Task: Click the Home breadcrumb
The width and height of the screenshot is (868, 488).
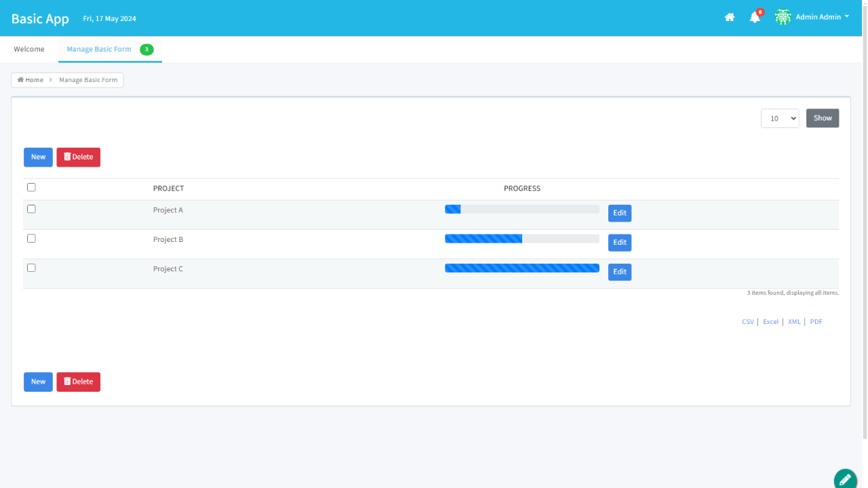Action: pos(31,80)
